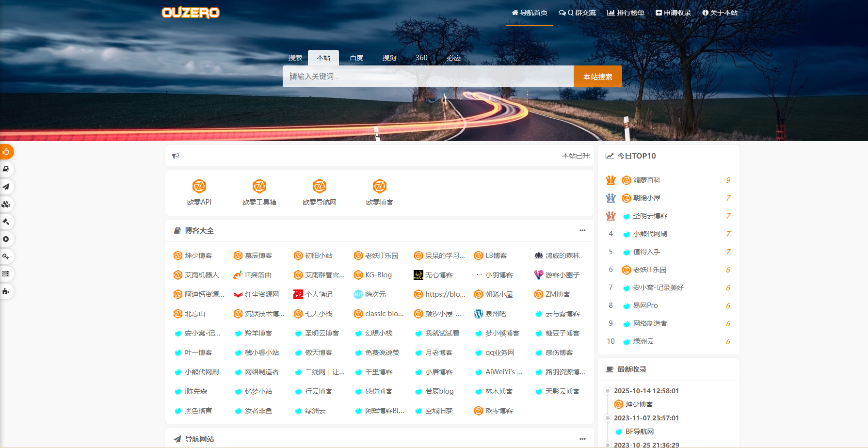
Task: Open 申请收录 in top navigation
Action: point(673,13)
